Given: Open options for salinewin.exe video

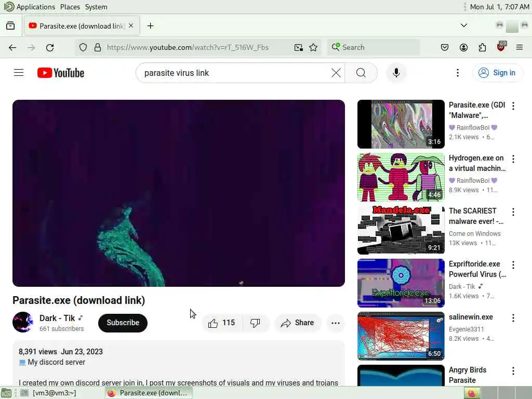Looking at the screenshot, I should click(513, 317).
